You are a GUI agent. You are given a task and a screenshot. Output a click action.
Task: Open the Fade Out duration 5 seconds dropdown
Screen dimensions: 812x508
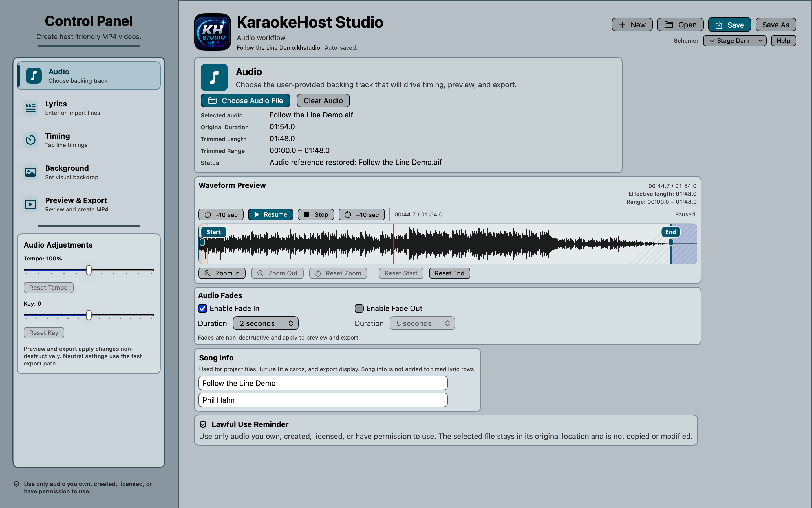(x=422, y=323)
